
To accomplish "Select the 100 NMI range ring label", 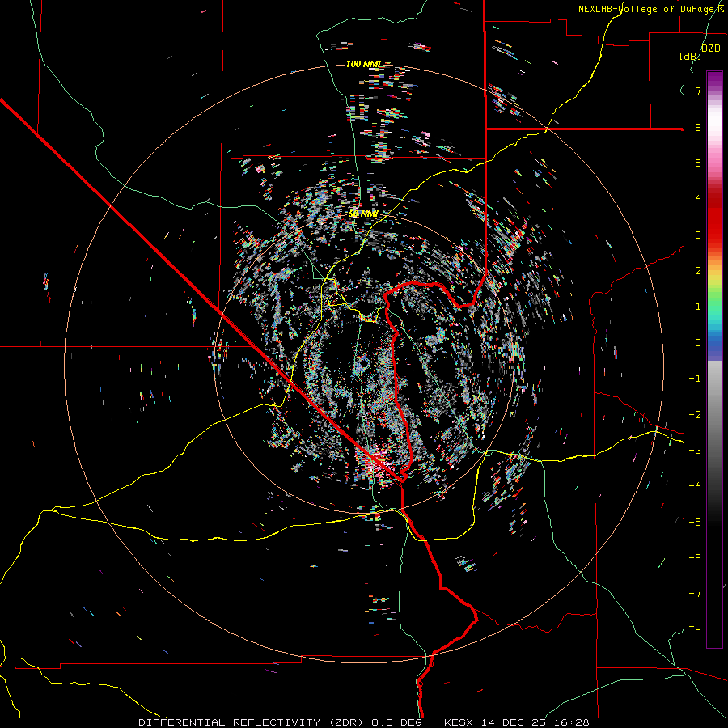I will point(364,64).
